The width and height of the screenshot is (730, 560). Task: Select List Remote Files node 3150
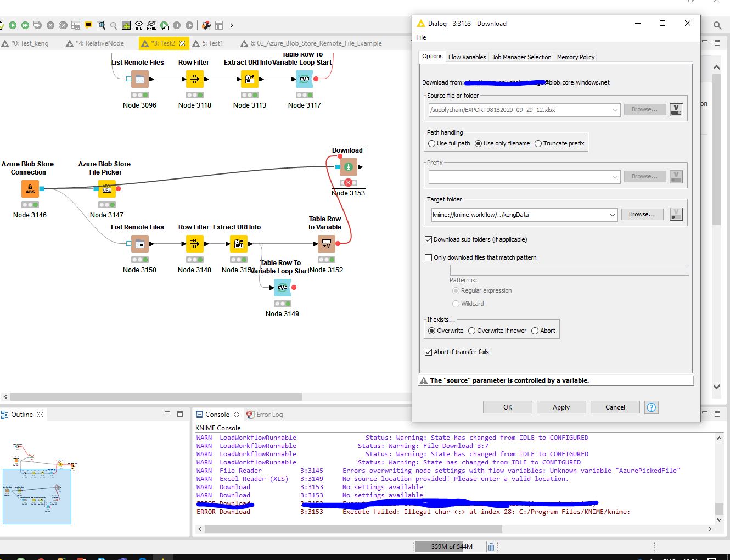pos(140,244)
